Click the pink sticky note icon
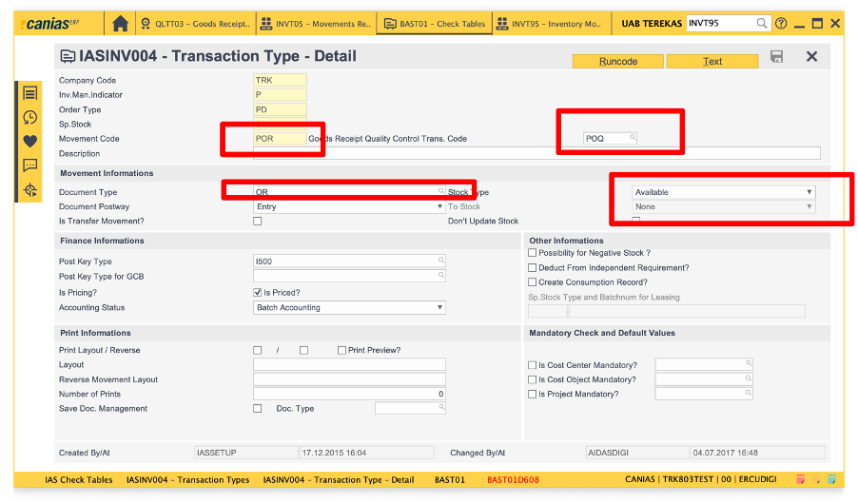The image size is (858, 504). [x=801, y=480]
